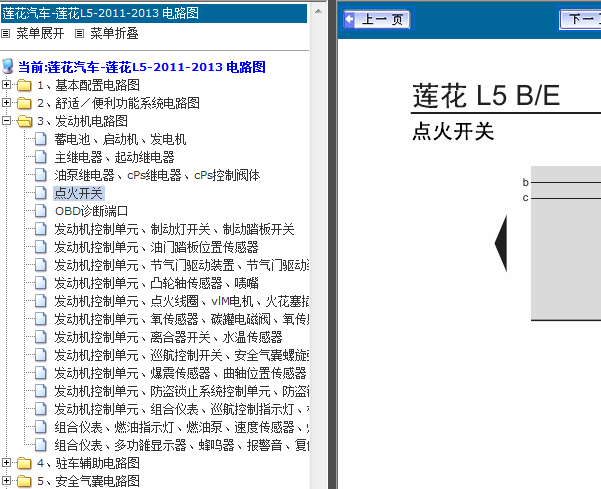Click page icon for 点火开关

point(41,193)
